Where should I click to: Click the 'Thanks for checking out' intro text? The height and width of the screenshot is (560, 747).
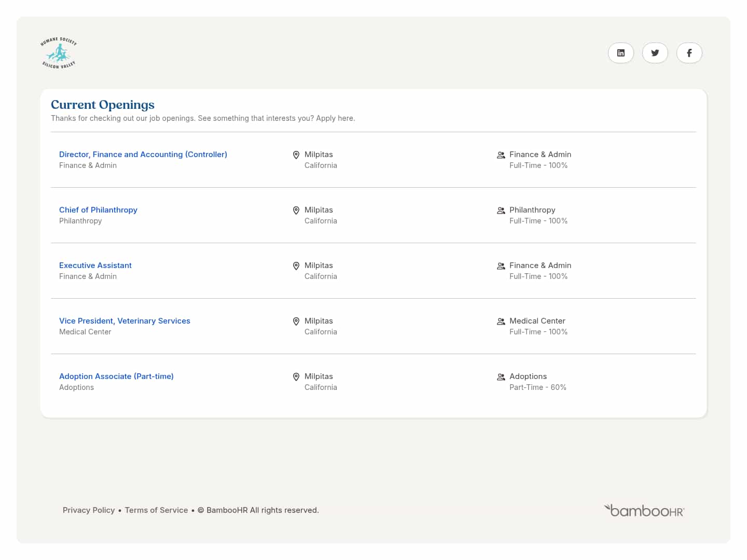(x=203, y=118)
